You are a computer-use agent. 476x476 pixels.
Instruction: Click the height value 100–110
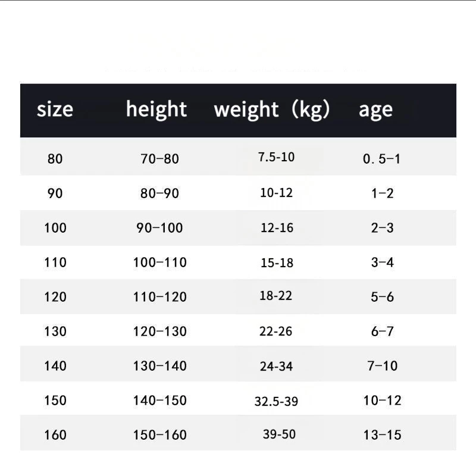[160, 262]
